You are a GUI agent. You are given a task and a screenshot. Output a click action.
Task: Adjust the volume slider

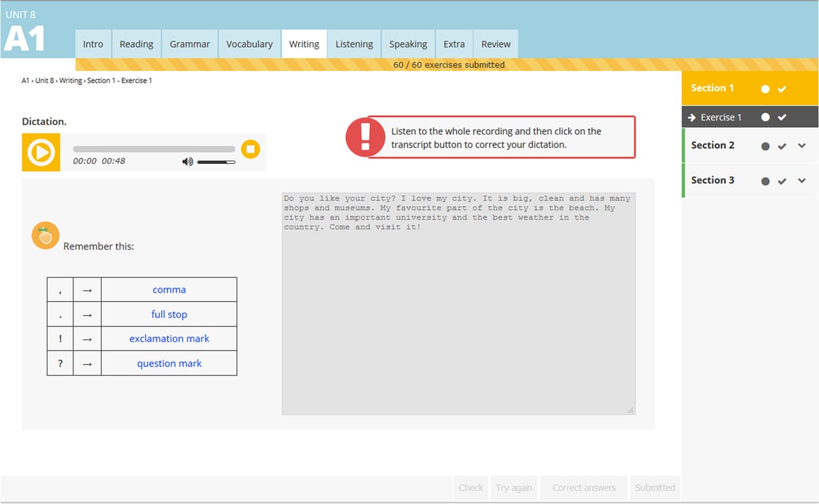pyautogui.click(x=217, y=162)
